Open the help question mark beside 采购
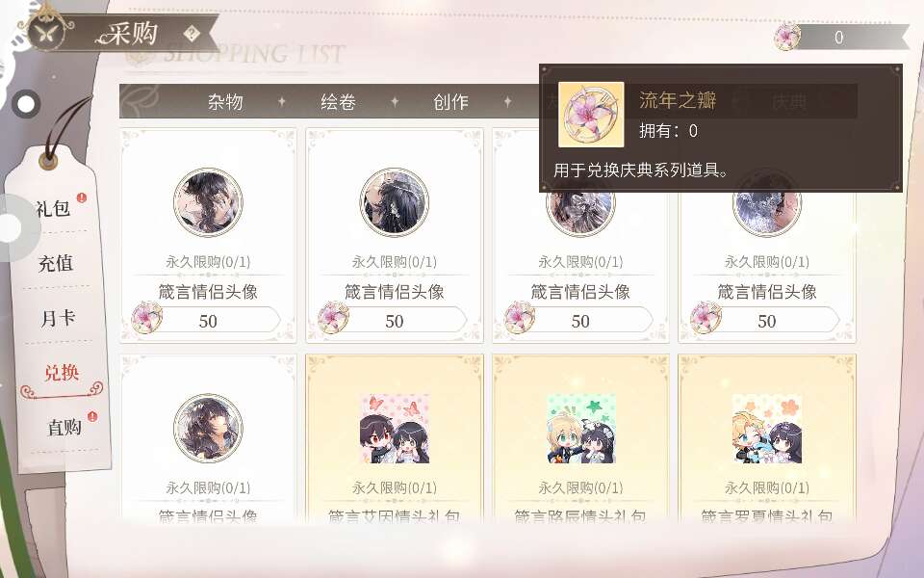Image resolution: width=924 pixels, height=578 pixels. tap(191, 34)
